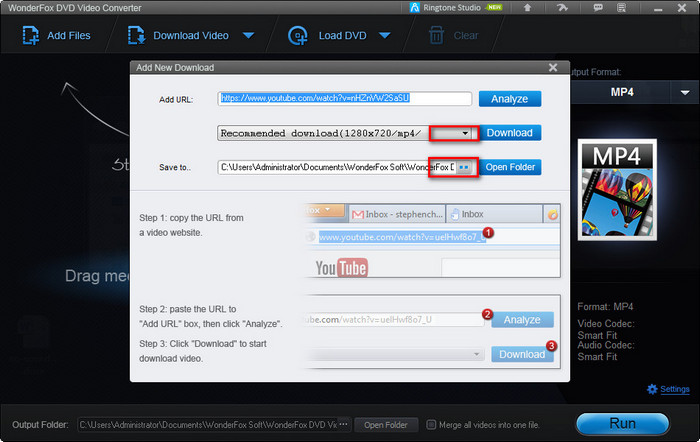Viewport: 700px width, 442px height.
Task: Click the Load DVD disc icon
Action: 297,35
